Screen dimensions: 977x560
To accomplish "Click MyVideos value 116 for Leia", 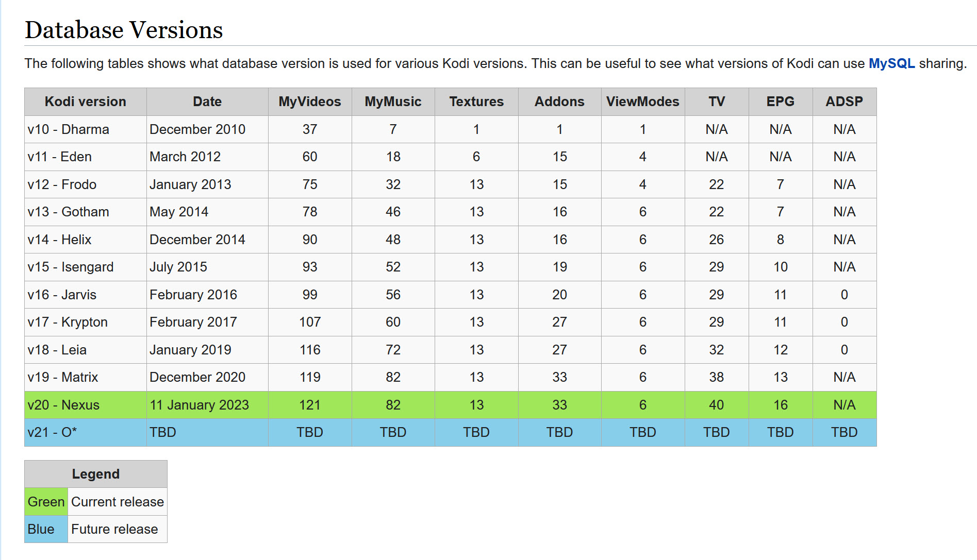I will pyautogui.click(x=310, y=350).
